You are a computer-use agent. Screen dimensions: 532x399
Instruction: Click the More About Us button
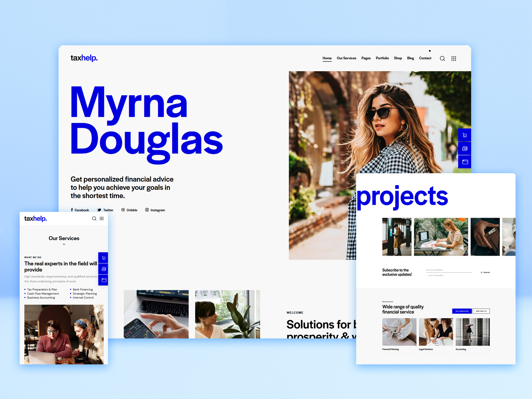click(x=481, y=311)
